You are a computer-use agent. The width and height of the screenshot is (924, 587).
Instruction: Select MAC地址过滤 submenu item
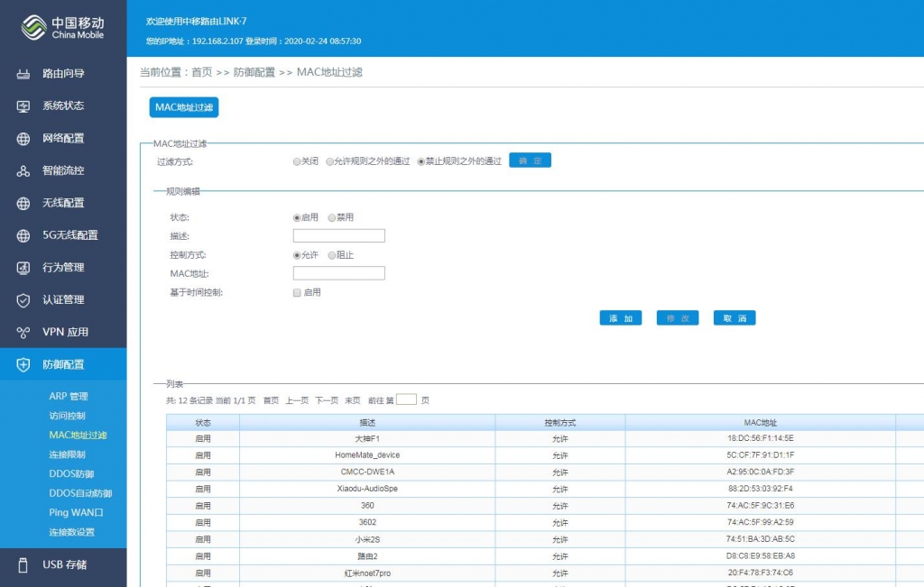click(78, 436)
